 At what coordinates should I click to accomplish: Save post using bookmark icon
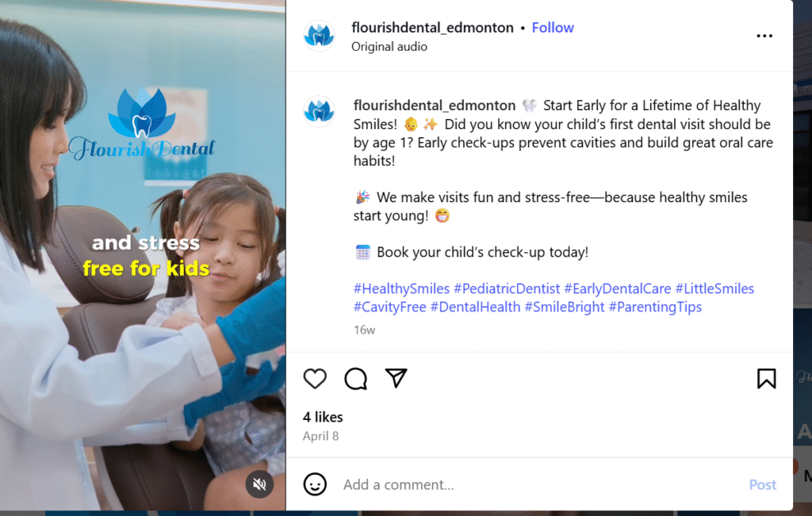click(x=767, y=379)
